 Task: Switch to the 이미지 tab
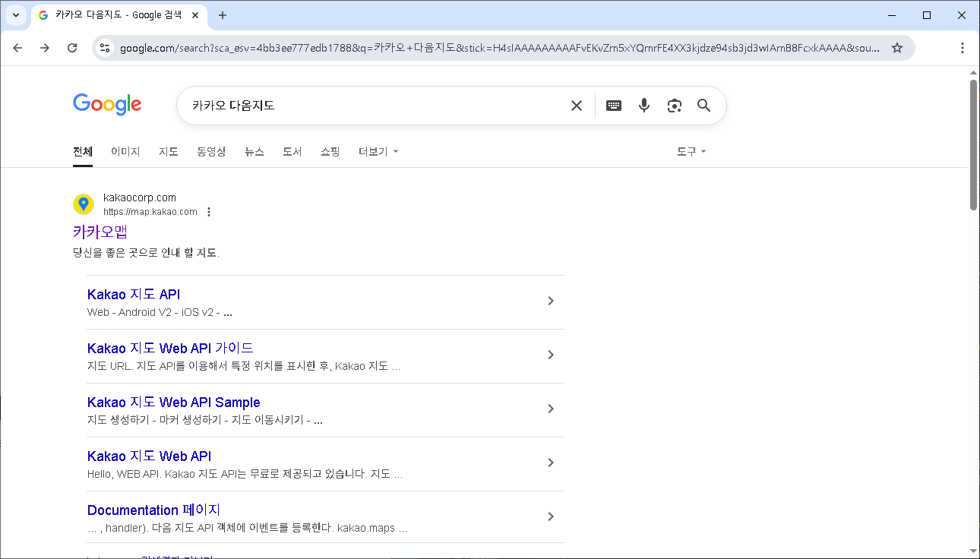[x=125, y=151]
